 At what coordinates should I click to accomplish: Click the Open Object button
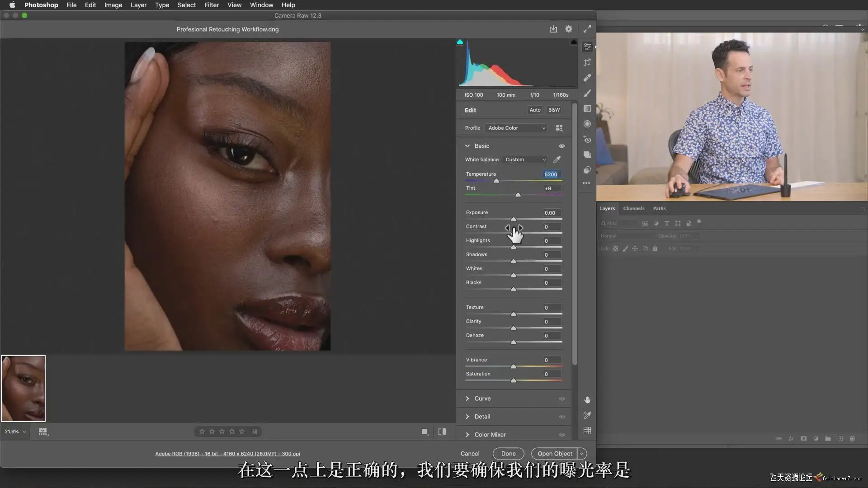coord(554,454)
